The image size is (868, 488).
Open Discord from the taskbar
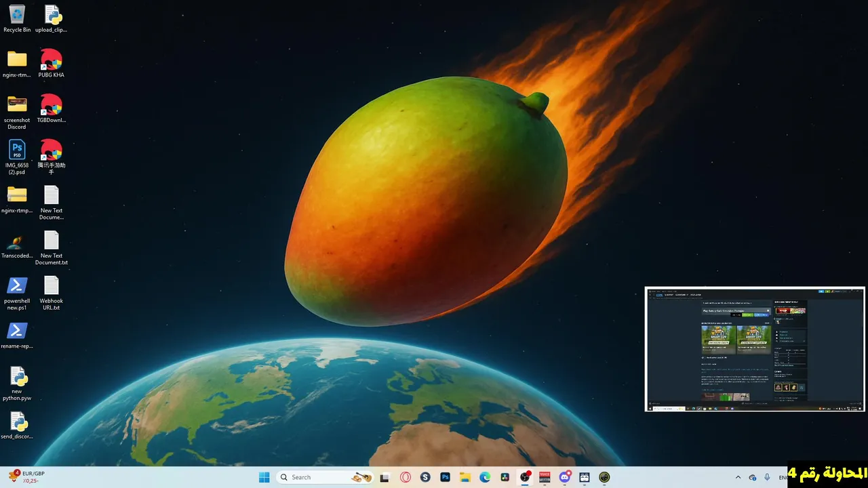(564, 477)
